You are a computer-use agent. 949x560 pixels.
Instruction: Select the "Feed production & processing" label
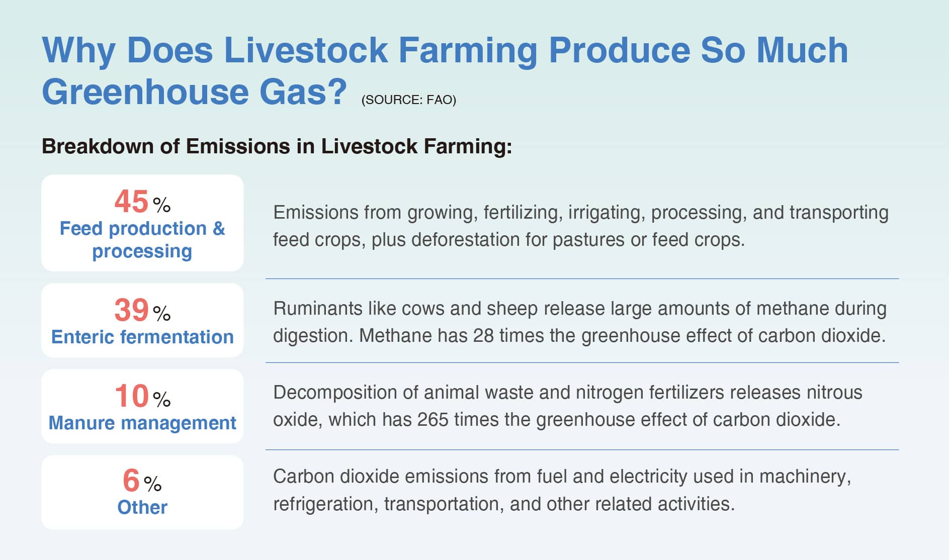click(142, 239)
